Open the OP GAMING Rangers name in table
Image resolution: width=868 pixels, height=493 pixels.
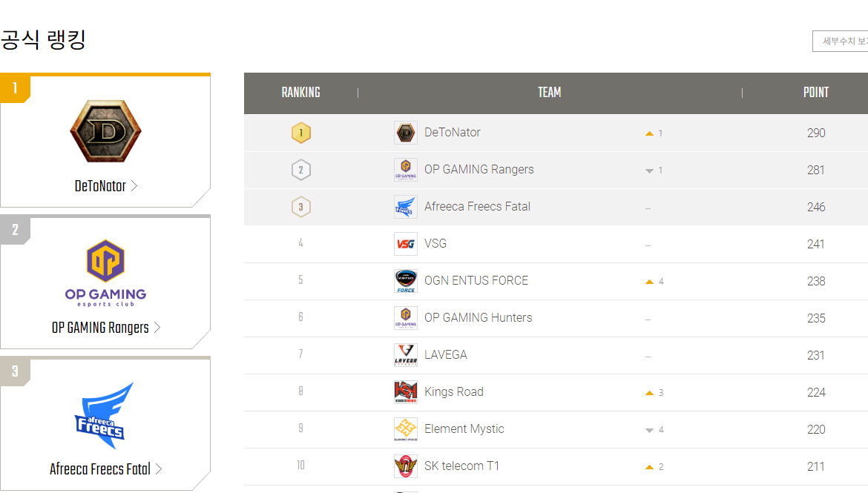click(x=479, y=169)
